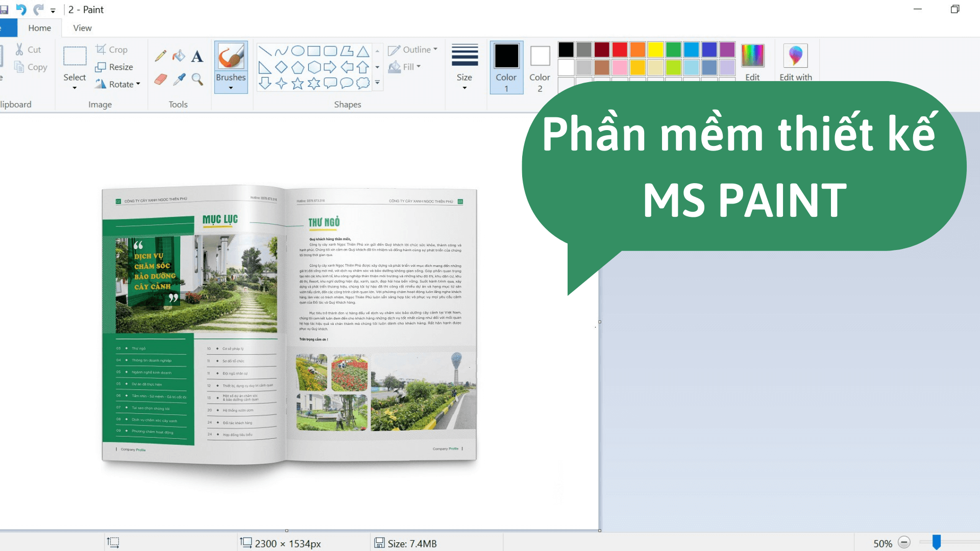
Task: Switch to the View ribbon tab
Action: point(82,28)
